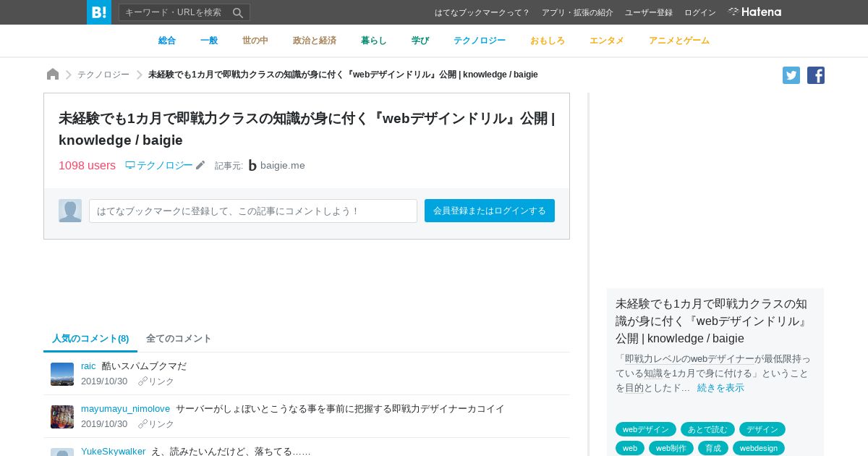Click the Hatena Bookmark B! logo
This screenshot has width=868, height=456.
(x=99, y=12)
